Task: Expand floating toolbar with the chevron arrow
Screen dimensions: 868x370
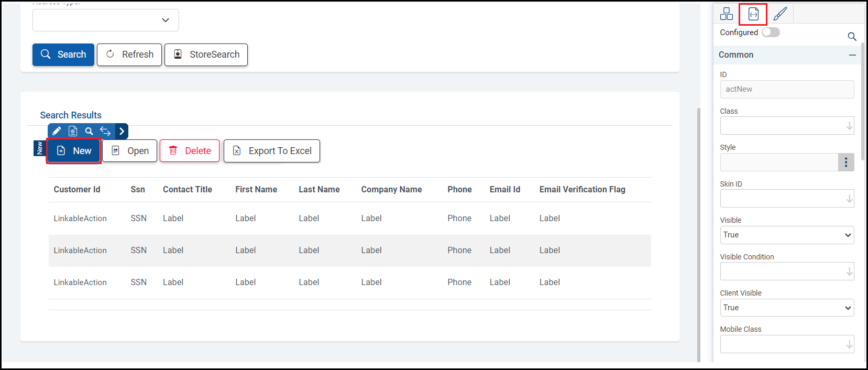Action: pyautogui.click(x=122, y=131)
